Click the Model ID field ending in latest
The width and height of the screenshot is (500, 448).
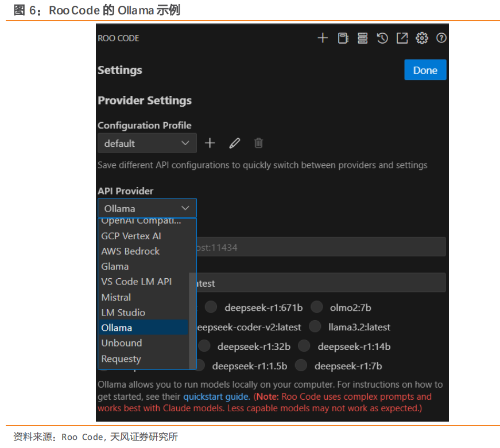tap(321, 283)
